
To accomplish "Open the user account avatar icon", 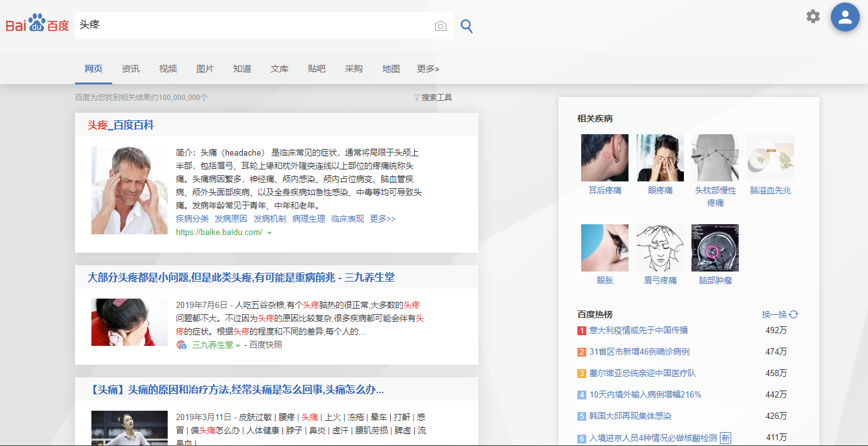I will 845,17.
